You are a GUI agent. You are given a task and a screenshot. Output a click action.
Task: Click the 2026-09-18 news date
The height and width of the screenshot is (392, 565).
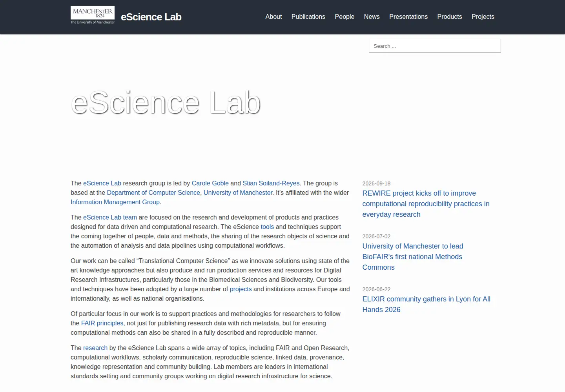376,183
